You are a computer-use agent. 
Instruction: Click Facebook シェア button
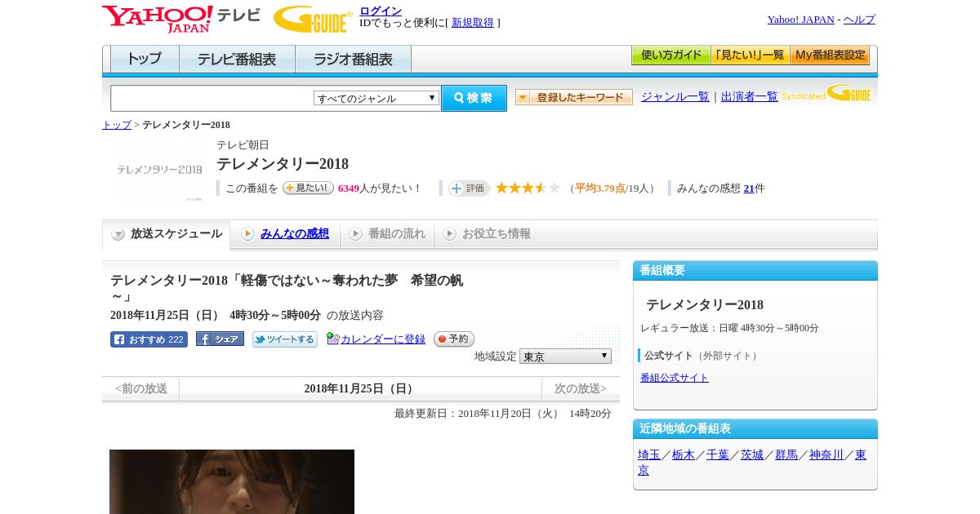220,339
